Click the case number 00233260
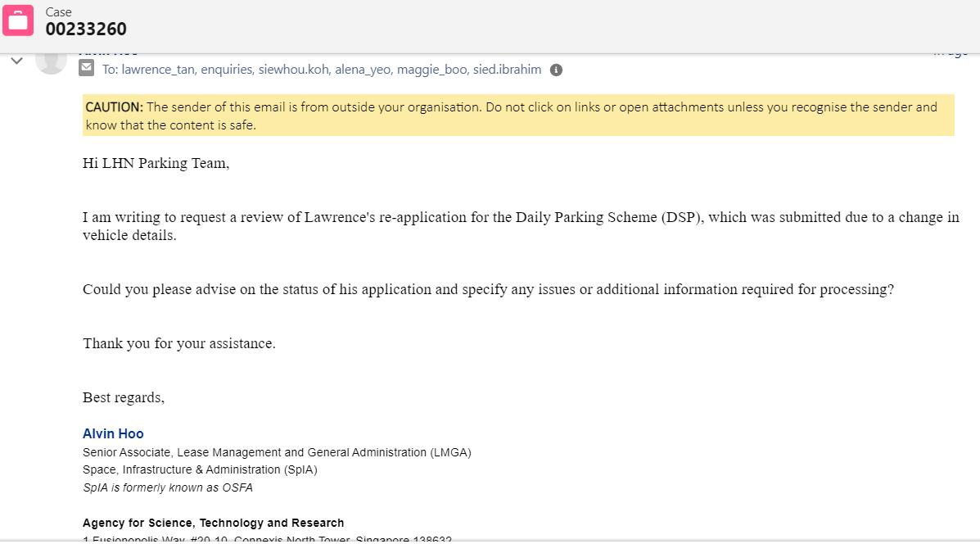The height and width of the screenshot is (544, 980). [x=86, y=29]
